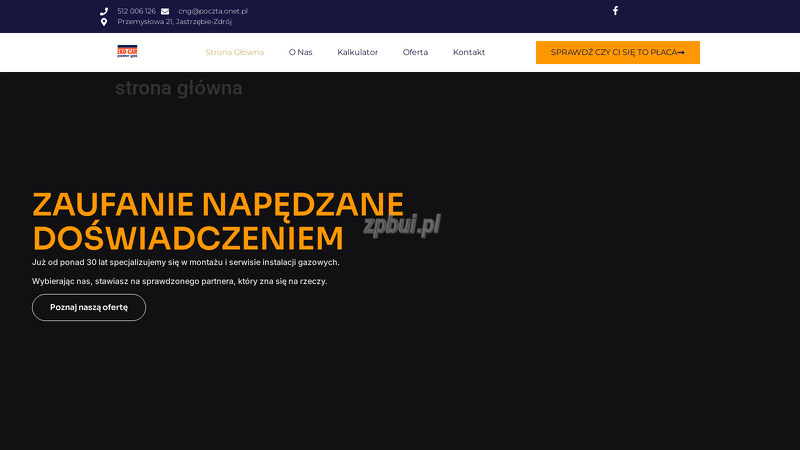
Task: Open the Strona Główna menu item
Action: point(234,52)
